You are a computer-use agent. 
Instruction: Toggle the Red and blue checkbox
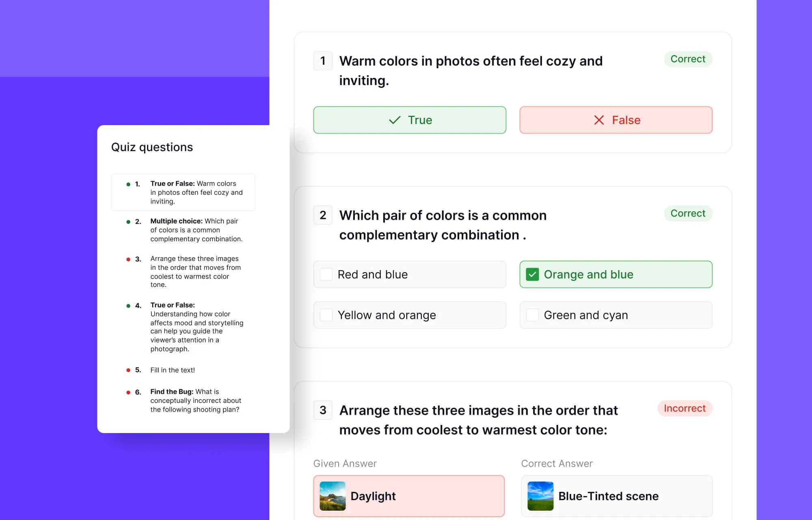pyautogui.click(x=326, y=275)
